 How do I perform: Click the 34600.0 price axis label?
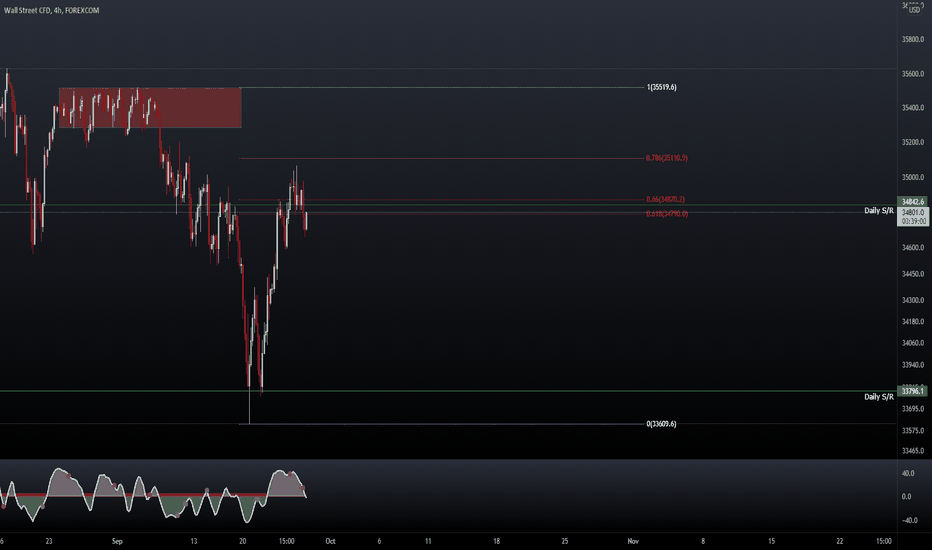click(913, 247)
